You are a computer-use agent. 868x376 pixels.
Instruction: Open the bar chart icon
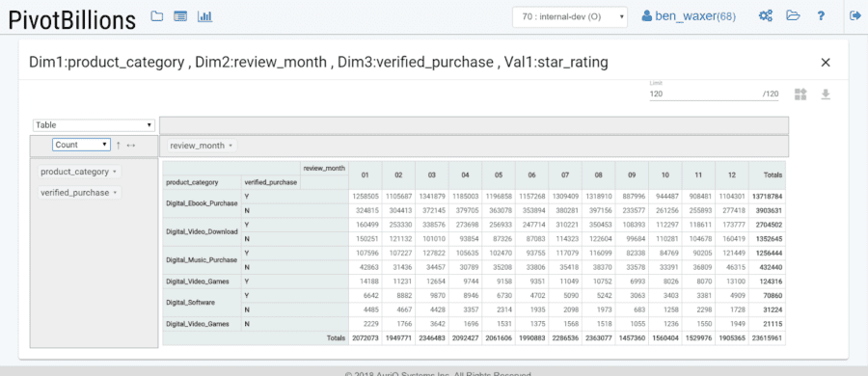(x=204, y=16)
